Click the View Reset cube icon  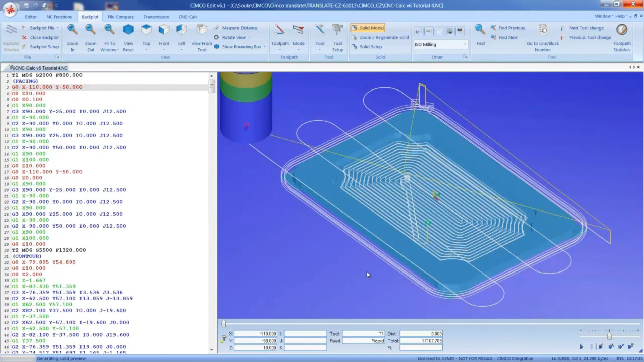[128, 30]
